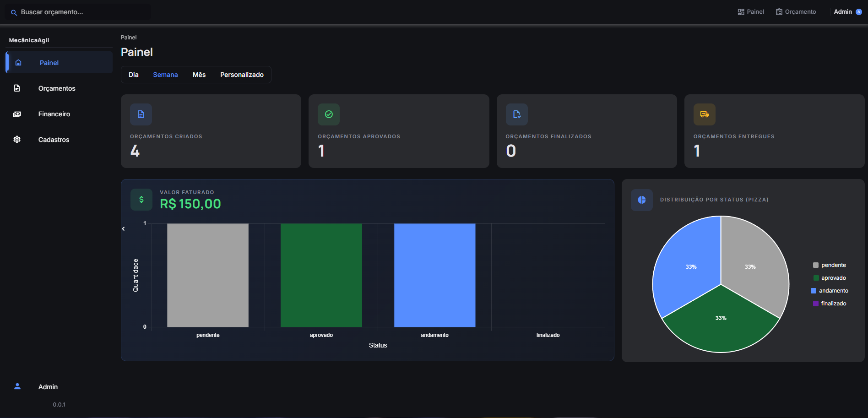Open Orçamentos in the sidebar
The height and width of the screenshot is (418, 868).
pyautogui.click(x=59, y=88)
